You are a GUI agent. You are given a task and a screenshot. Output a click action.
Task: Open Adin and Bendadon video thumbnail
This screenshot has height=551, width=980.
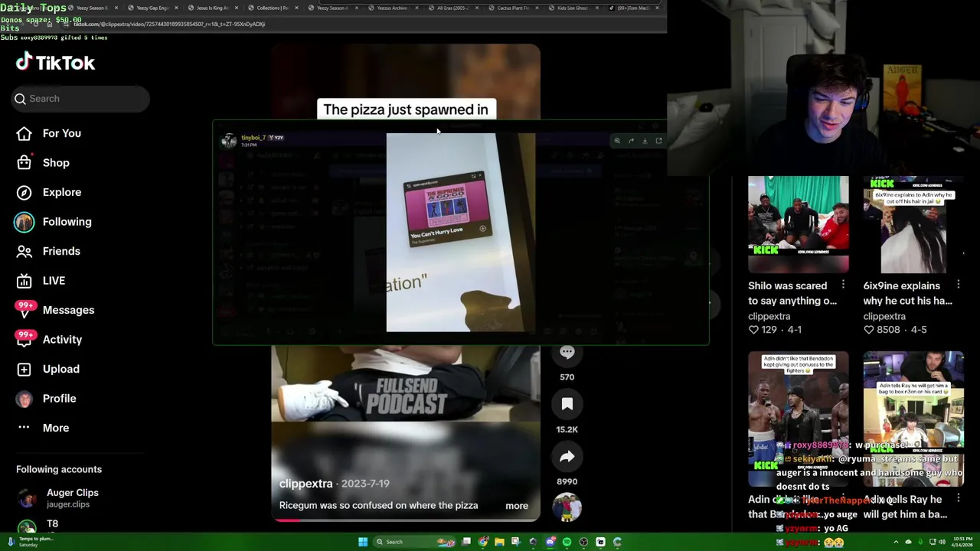(x=798, y=419)
